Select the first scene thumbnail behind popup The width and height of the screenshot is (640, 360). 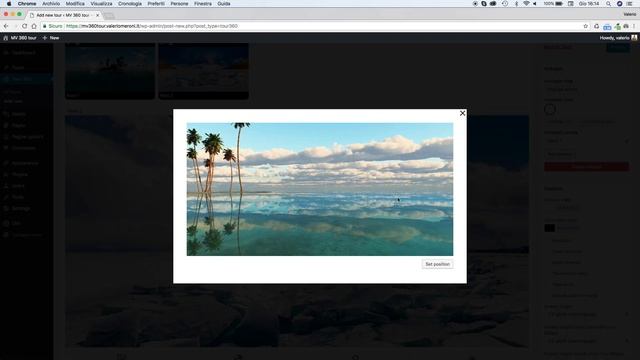[110, 71]
